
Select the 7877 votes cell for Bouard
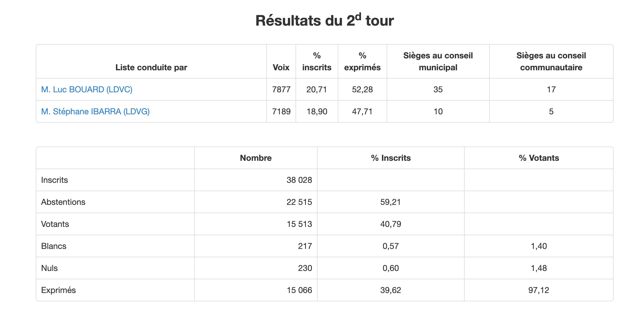point(281,89)
